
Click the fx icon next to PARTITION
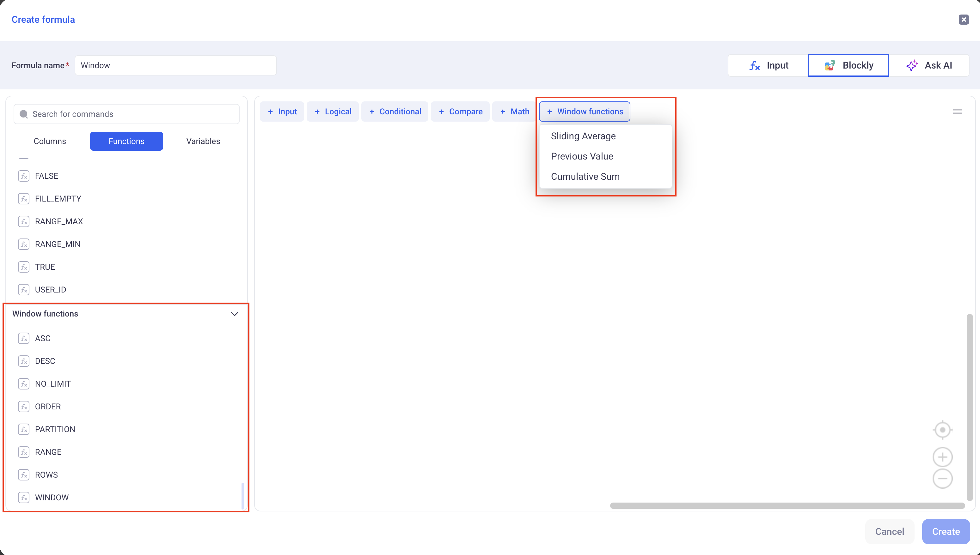[x=24, y=429]
